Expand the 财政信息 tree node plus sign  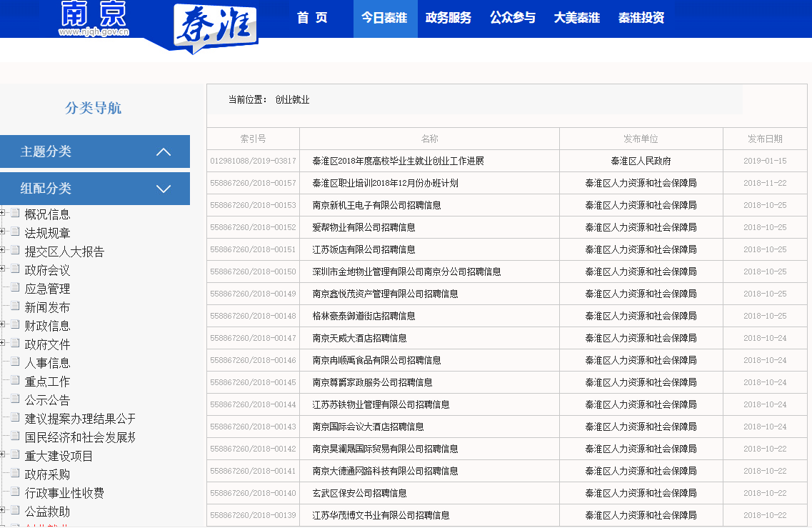tap(3, 324)
